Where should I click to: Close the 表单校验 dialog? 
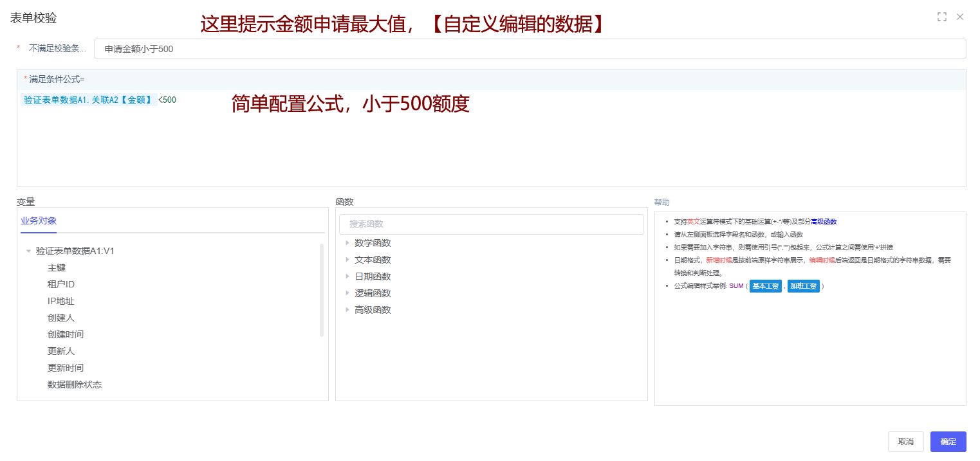960,17
